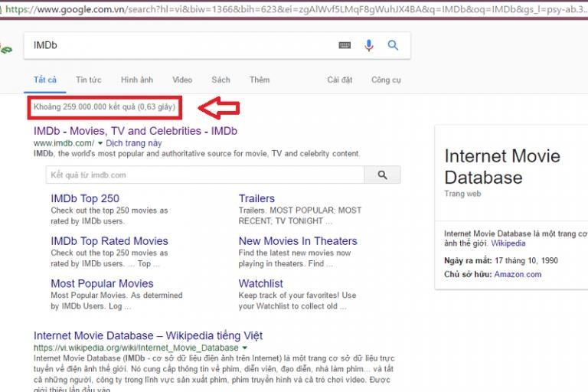The height and width of the screenshot is (392, 588).
Task: Switch to the Tin tức tab
Action: 88,80
